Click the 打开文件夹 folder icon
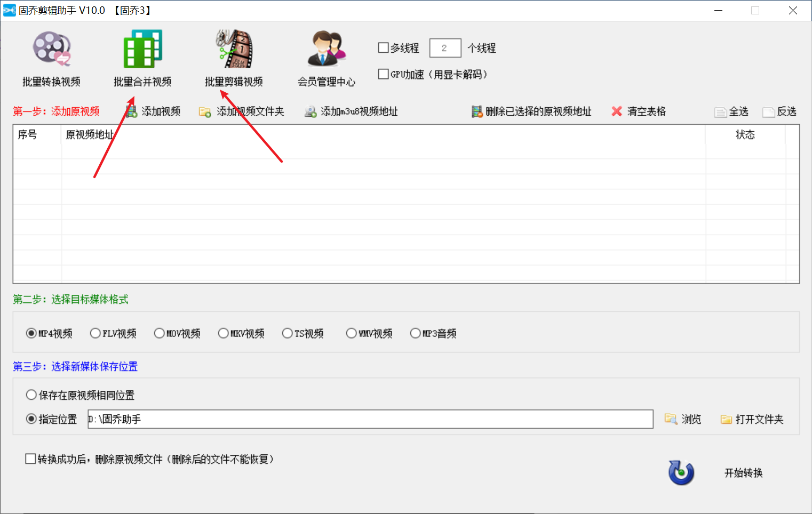The height and width of the screenshot is (514, 812). [726, 420]
